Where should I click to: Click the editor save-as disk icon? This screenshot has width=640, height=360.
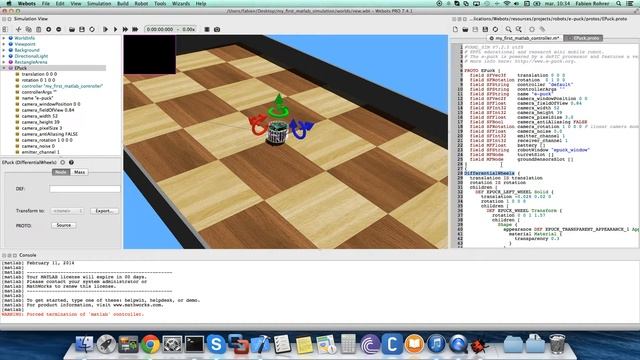[x=485, y=29]
